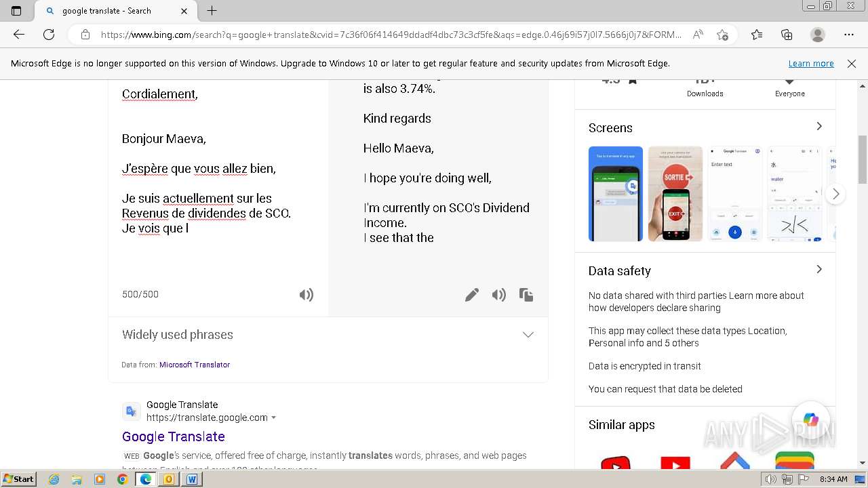Screen dimensions: 868x488
Task: Add this page to favorites
Action: 722,35
